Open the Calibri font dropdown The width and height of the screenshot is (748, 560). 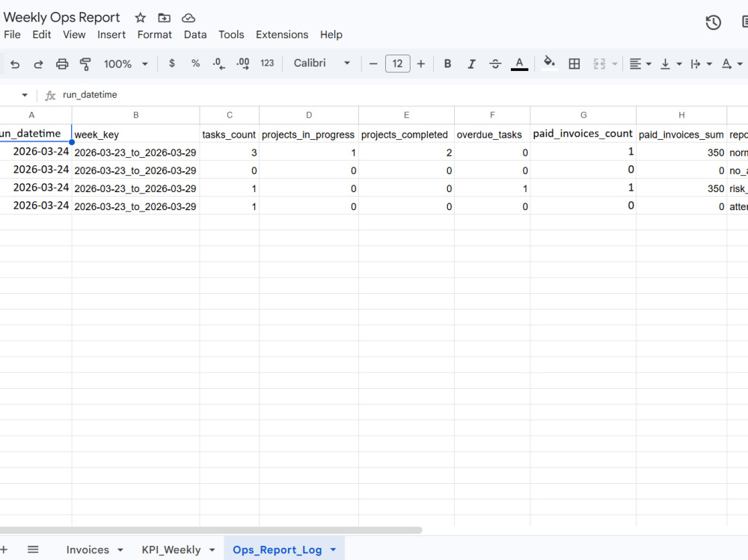point(322,63)
